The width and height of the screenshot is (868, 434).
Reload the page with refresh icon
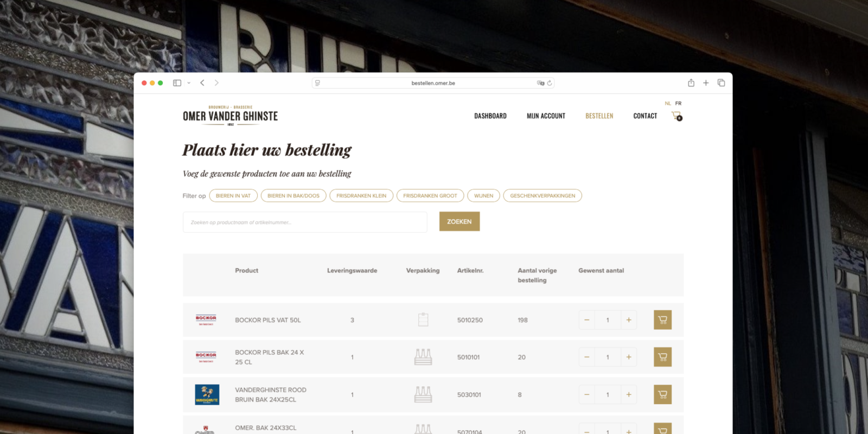point(550,83)
